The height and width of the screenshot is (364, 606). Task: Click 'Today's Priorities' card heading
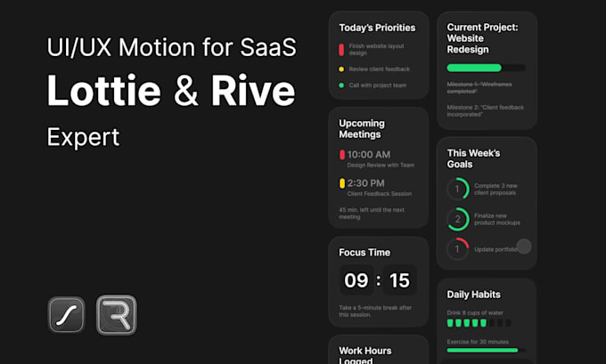(x=377, y=28)
